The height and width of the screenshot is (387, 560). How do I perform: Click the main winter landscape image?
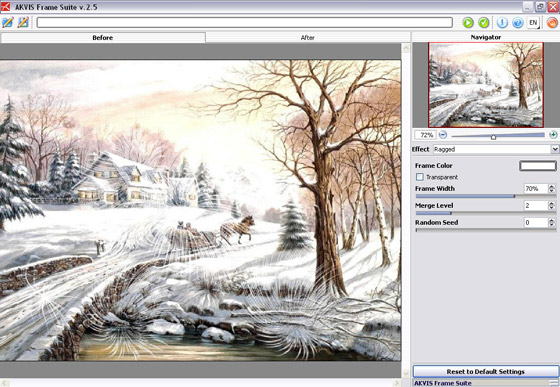pos(200,210)
